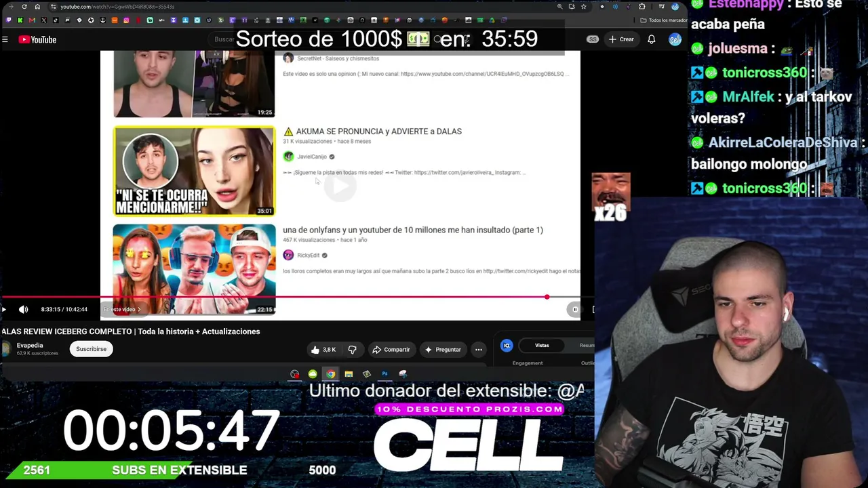Focus the YouTube Buscar search field
The image size is (868, 488).
tap(224, 39)
